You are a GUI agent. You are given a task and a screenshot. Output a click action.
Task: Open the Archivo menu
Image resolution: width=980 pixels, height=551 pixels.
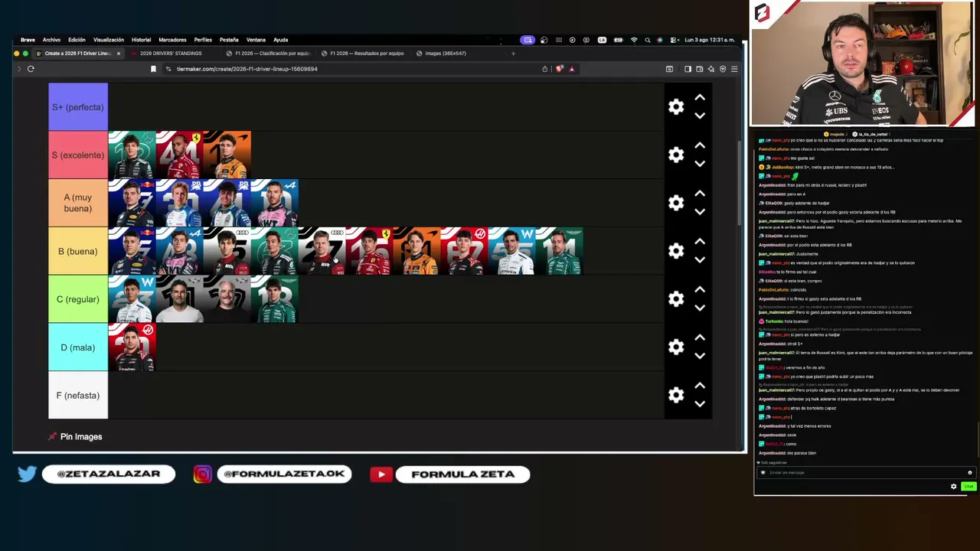[51, 40]
